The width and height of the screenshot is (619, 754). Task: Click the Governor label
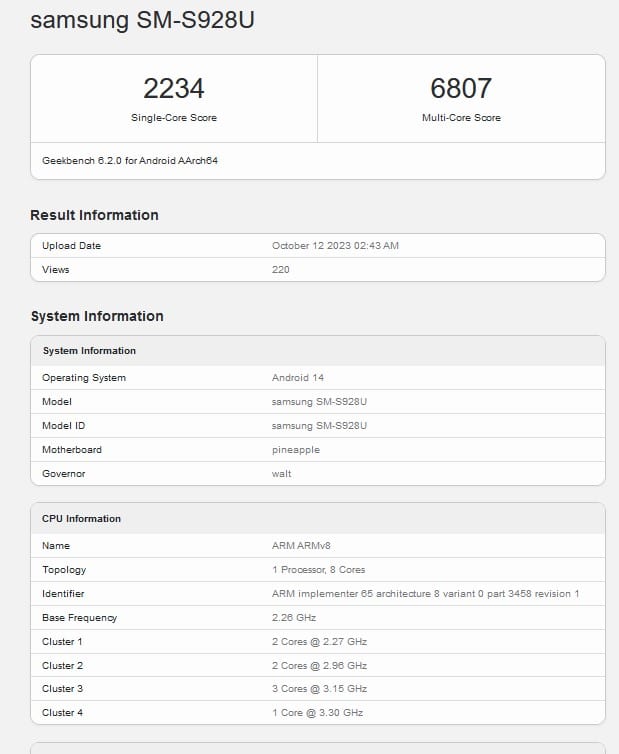coord(63,474)
